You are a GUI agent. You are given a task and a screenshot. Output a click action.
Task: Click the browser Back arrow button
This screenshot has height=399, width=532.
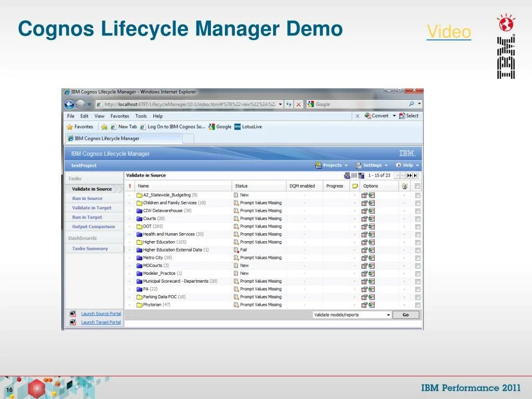click(x=69, y=104)
